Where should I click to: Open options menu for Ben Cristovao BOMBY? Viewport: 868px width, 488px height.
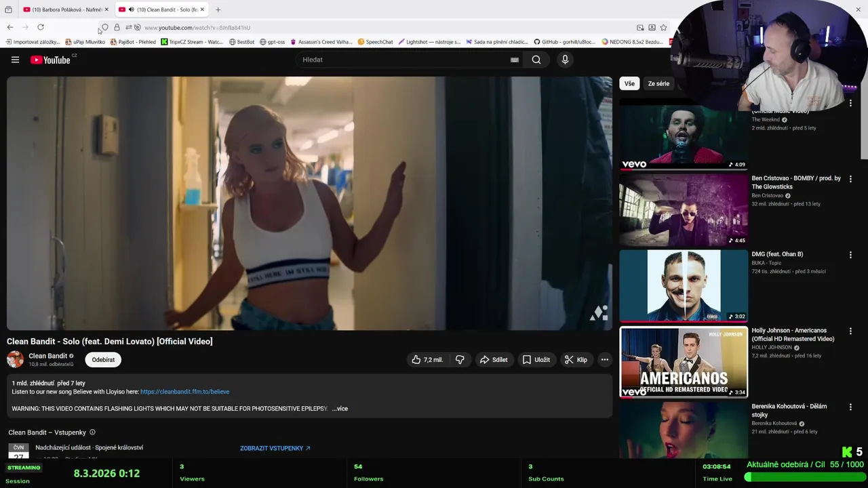pyautogui.click(x=850, y=179)
